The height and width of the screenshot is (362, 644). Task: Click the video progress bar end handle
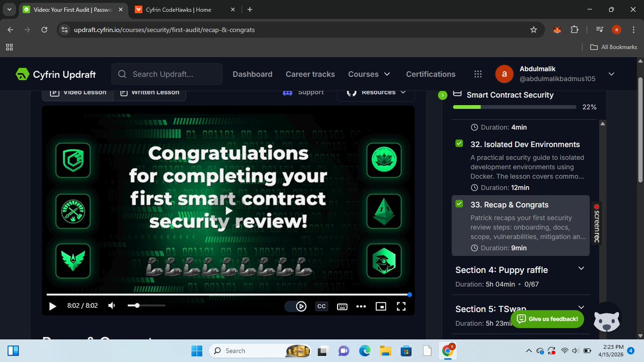[410, 294]
